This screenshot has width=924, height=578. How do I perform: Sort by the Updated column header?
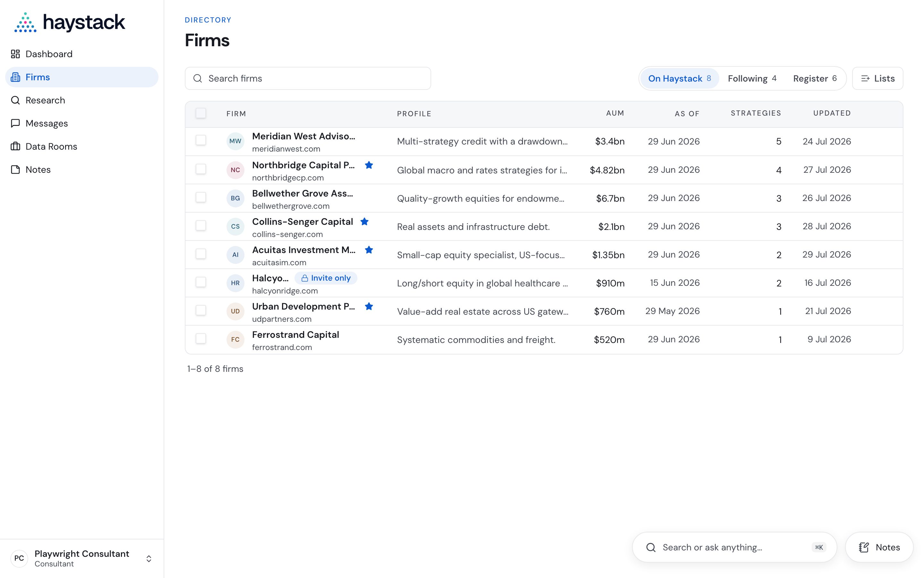(832, 113)
